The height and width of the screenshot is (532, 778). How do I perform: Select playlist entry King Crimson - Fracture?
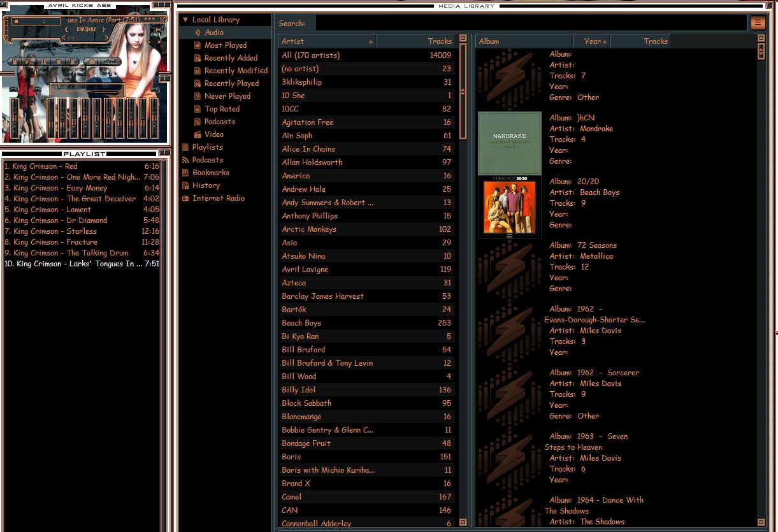click(82, 242)
